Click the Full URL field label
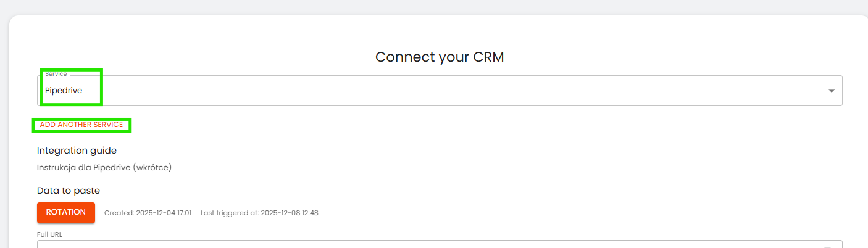This screenshot has width=868, height=248. click(x=49, y=234)
